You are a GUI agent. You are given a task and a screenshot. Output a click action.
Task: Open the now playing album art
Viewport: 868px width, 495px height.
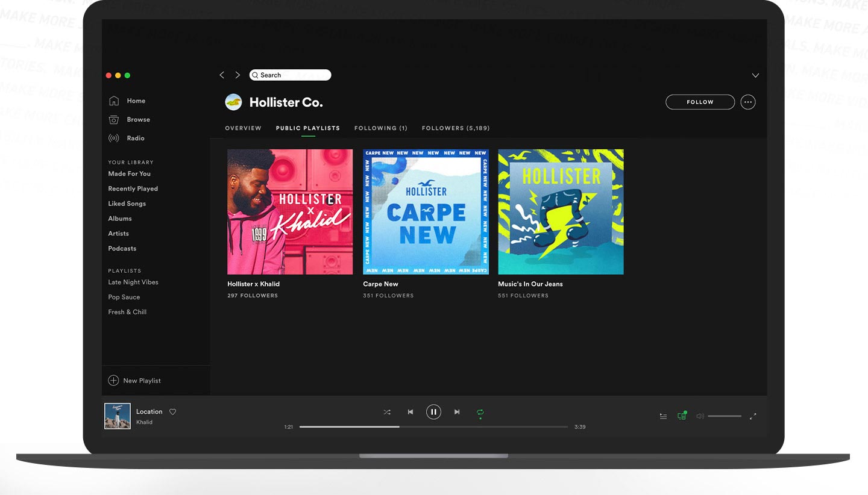118,416
